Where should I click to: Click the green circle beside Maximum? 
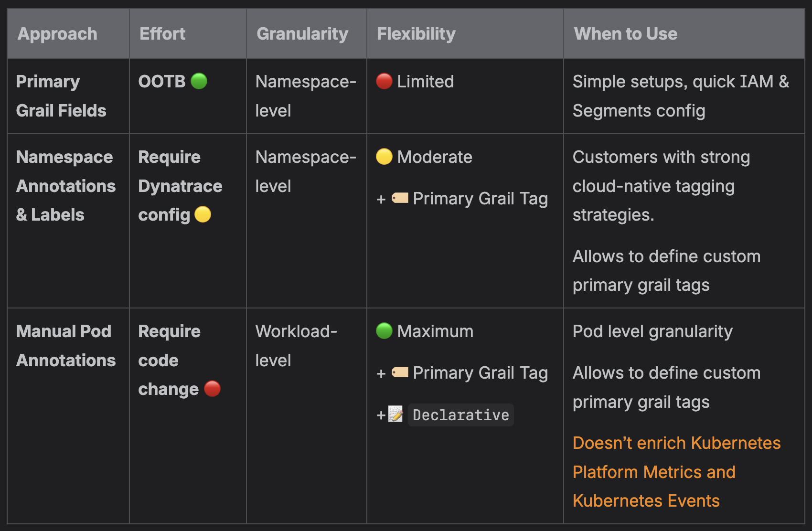(384, 331)
